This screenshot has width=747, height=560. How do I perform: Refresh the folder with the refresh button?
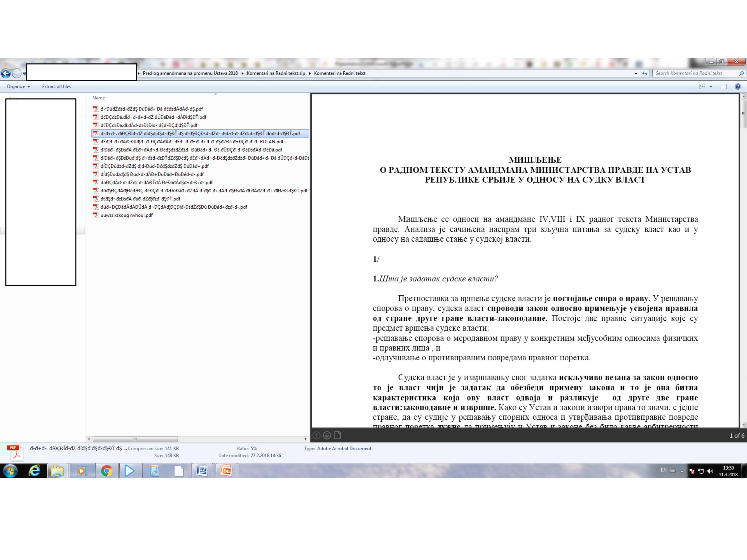coord(645,73)
